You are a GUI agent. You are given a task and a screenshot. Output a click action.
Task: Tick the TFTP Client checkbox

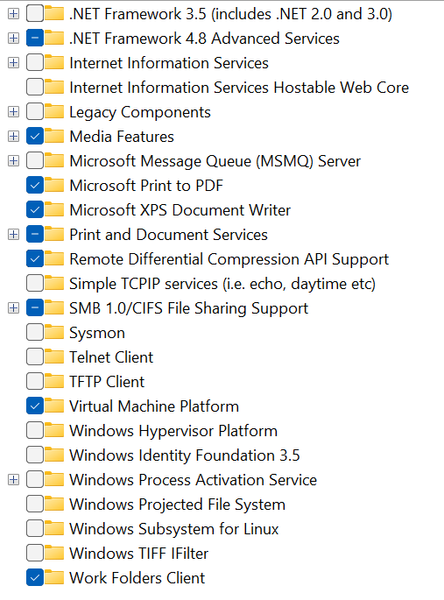click(x=35, y=382)
